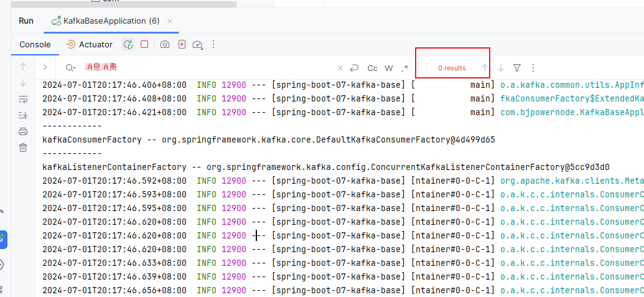Click the kafkaListenerContainerFactory output line

coord(325,167)
